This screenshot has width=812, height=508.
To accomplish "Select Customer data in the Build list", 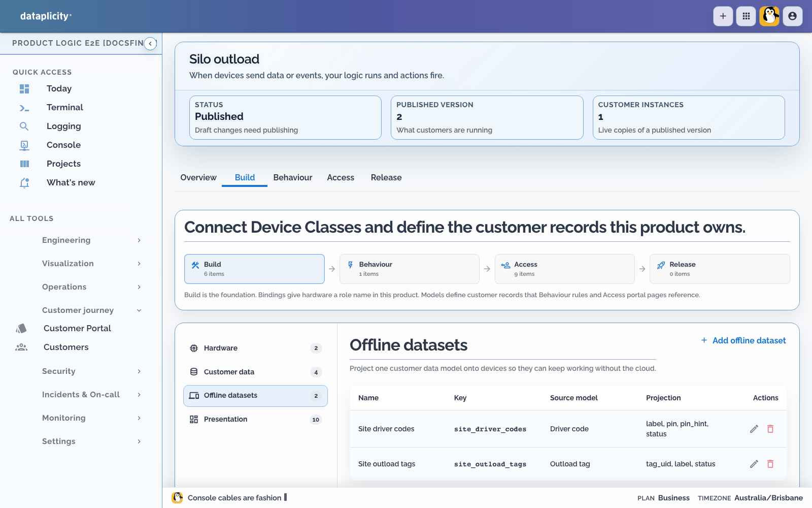I will [255, 372].
